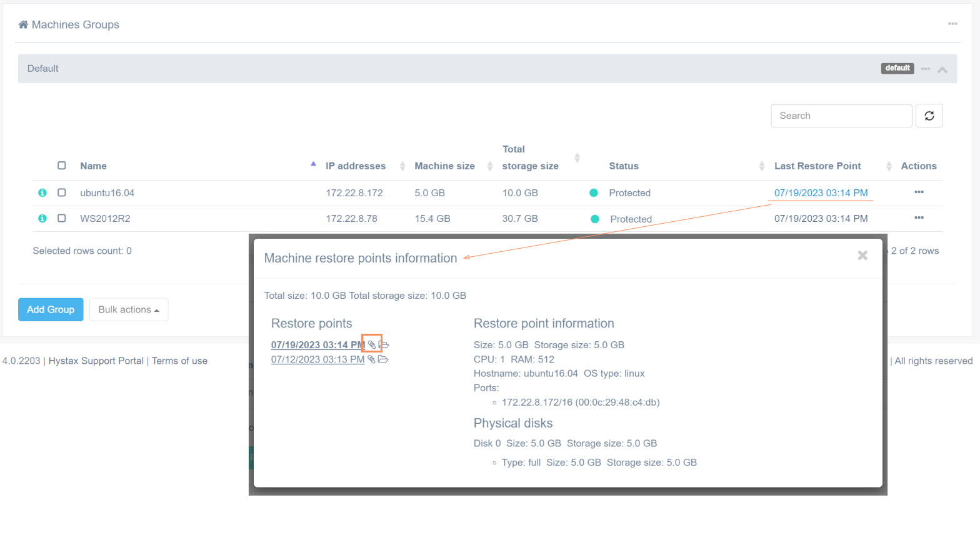Open the Bulk actions dropdown
This screenshot has height=545, width=980.
[129, 310]
